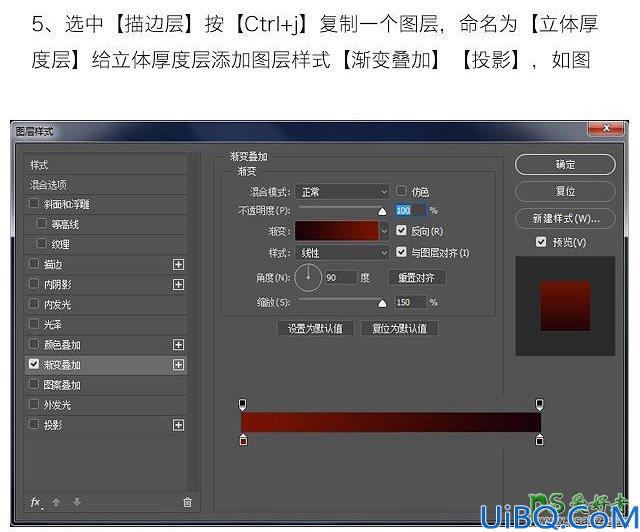Uncheck the 渐变叠加 checkbox
640x532 pixels.
[34, 364]
